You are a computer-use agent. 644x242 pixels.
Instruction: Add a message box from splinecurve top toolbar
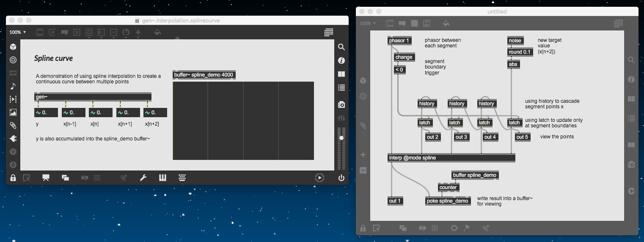point(52,32)
